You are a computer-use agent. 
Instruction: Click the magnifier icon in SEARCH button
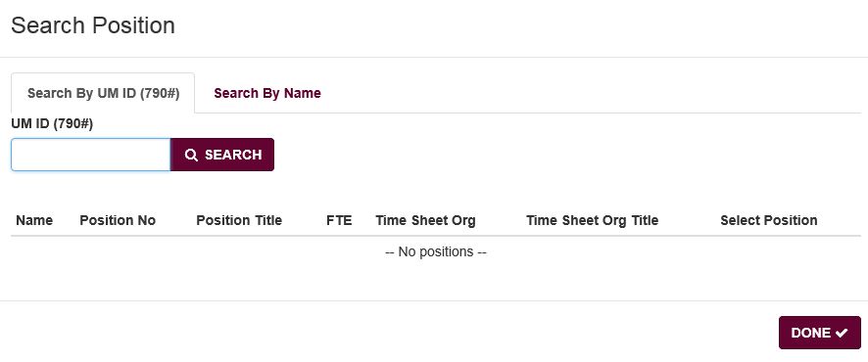(191, 156)
